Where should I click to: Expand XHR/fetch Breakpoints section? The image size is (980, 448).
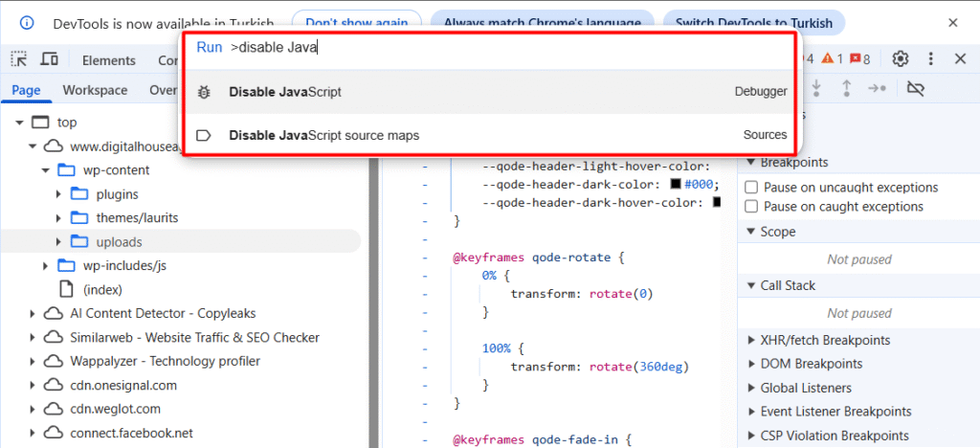750,341
